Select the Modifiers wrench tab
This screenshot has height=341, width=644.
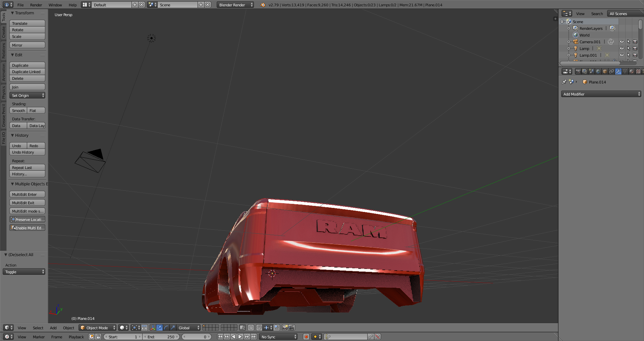(x=618, y=71)
